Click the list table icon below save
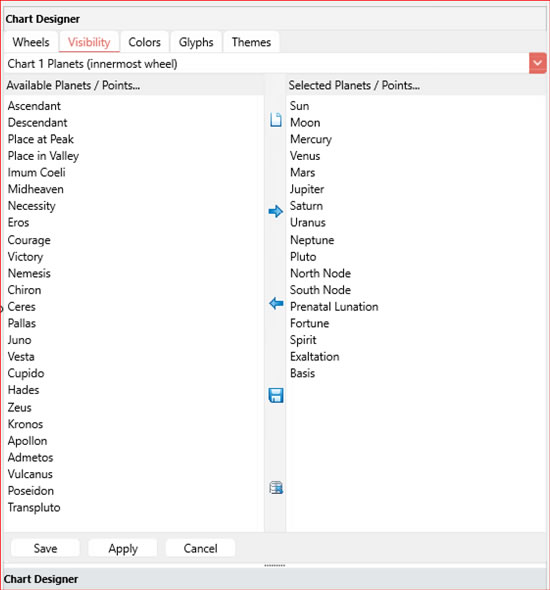This screenshot has width=550, height=590. [276, 488]
